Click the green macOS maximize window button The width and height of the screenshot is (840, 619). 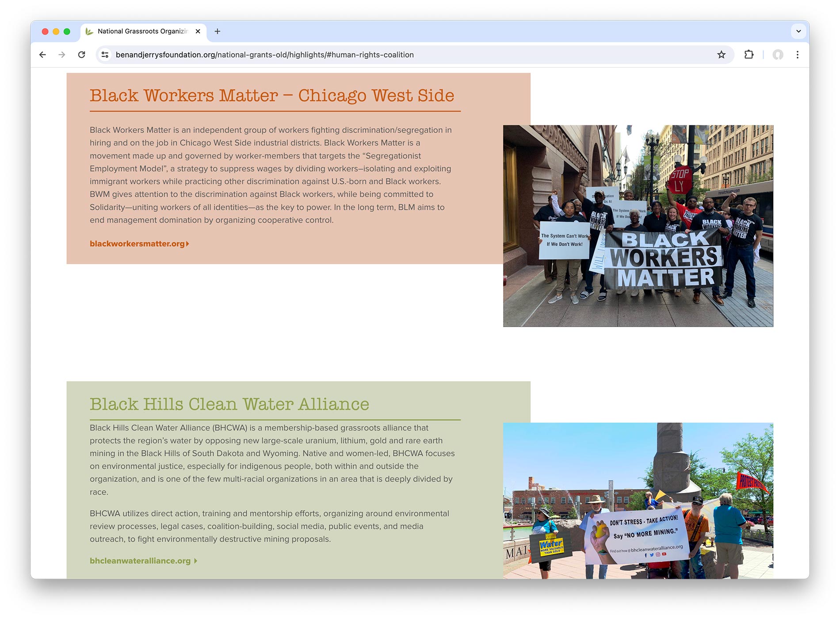pyautogui.click(x=67, y=31)
